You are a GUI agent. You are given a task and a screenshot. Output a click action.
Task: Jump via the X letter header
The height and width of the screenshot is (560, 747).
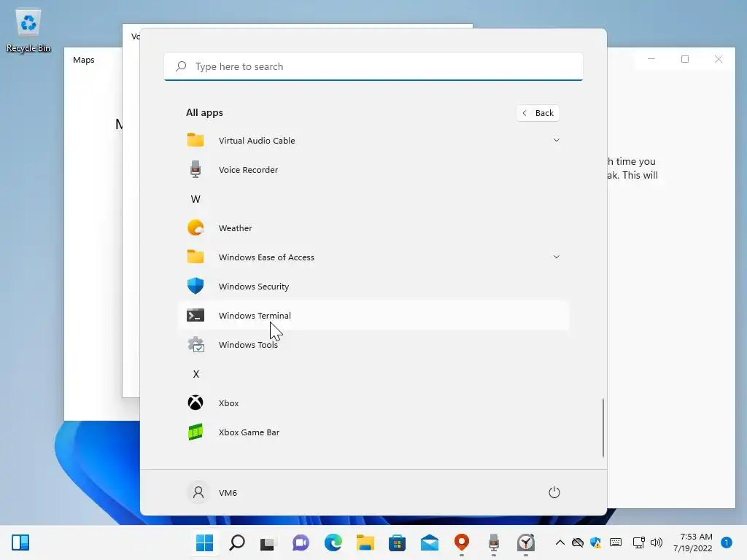[x=196, y=374]
